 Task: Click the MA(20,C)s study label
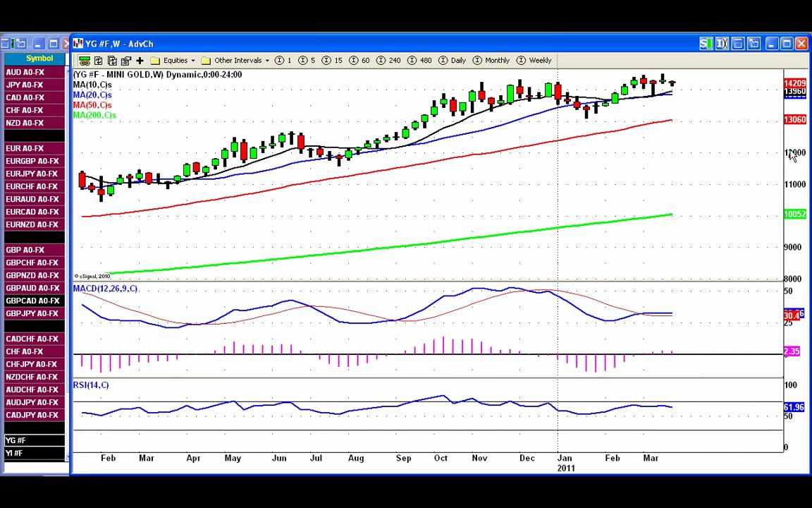(92, 95)
